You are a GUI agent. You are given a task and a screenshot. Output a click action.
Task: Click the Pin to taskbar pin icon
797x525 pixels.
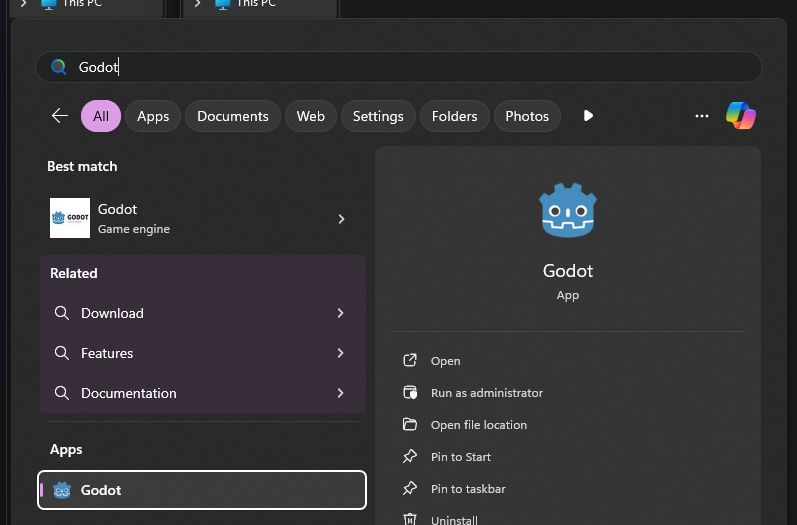[410, 488]
